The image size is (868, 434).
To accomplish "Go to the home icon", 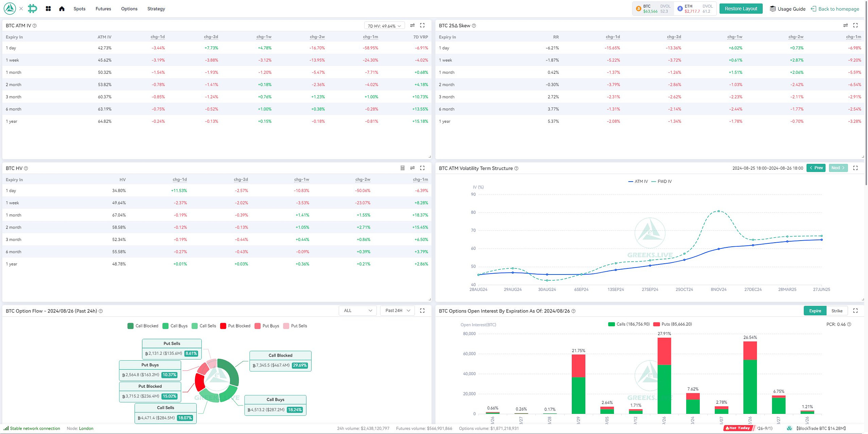I will [x=62, y=9].
